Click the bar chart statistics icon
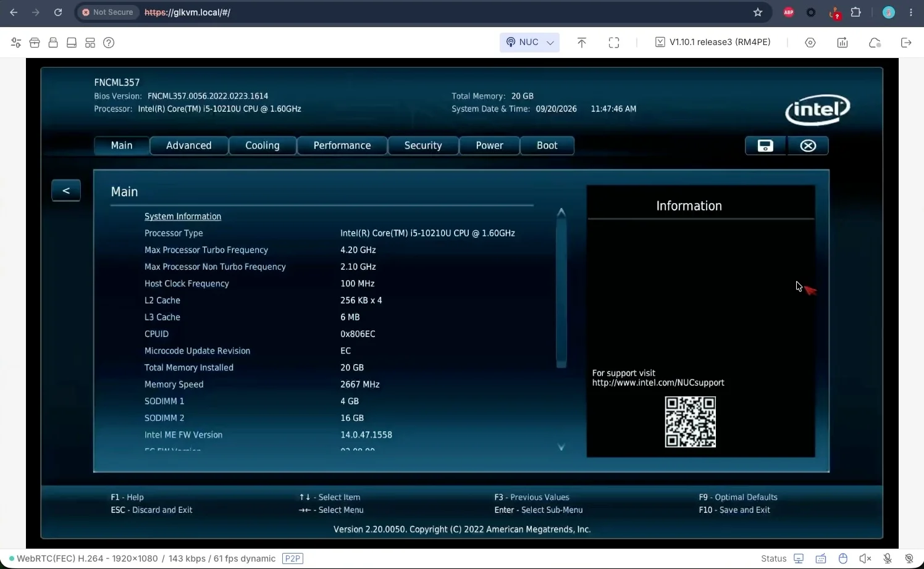This screenshot has height=569, width=924. (x=842, y=43)
